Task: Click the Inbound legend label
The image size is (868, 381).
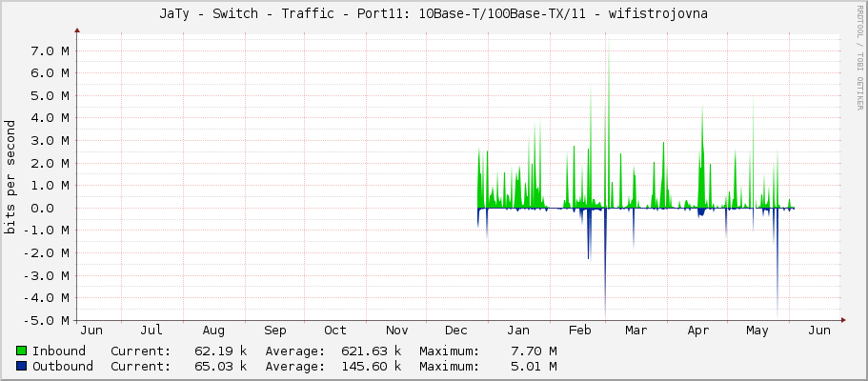Action: click(59, 351)
